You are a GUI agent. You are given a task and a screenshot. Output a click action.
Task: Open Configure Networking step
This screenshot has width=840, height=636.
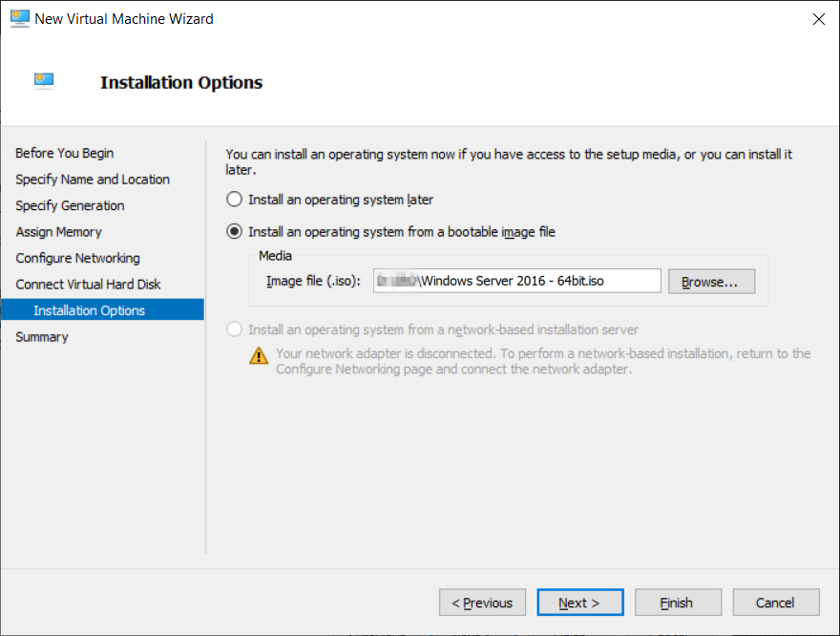77,258
